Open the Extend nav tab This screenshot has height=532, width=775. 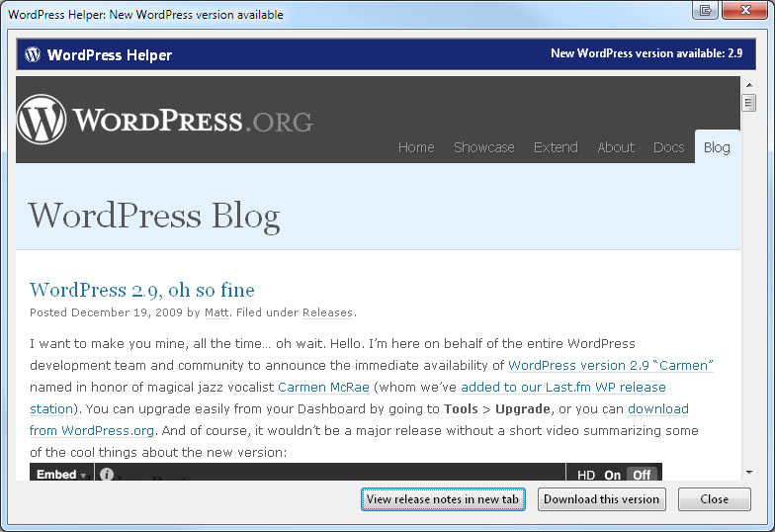pos(556,147)
